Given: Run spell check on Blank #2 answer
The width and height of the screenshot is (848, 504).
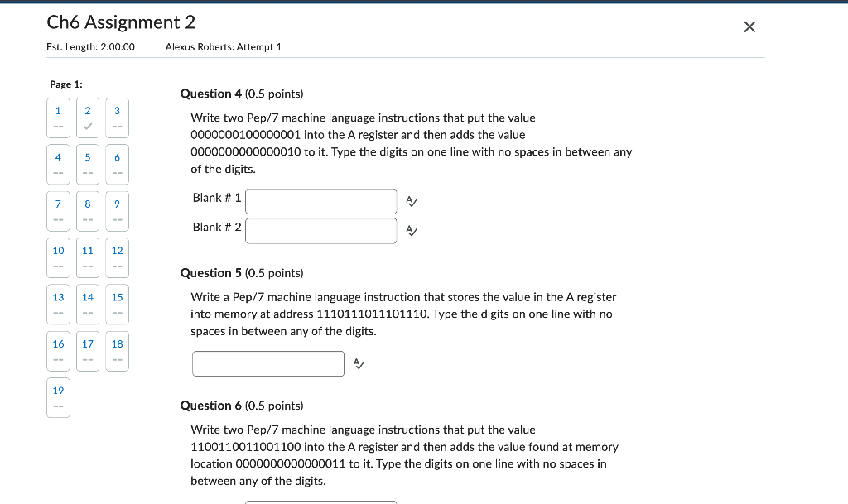Looking at the screenshot, I should coord(412,231).
